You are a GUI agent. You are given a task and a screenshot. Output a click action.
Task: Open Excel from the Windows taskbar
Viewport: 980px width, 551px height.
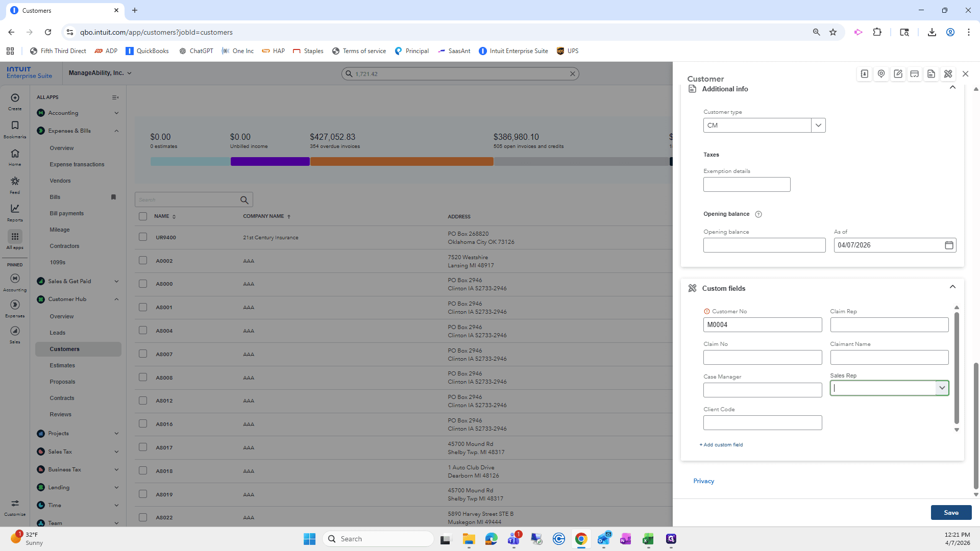648,539
